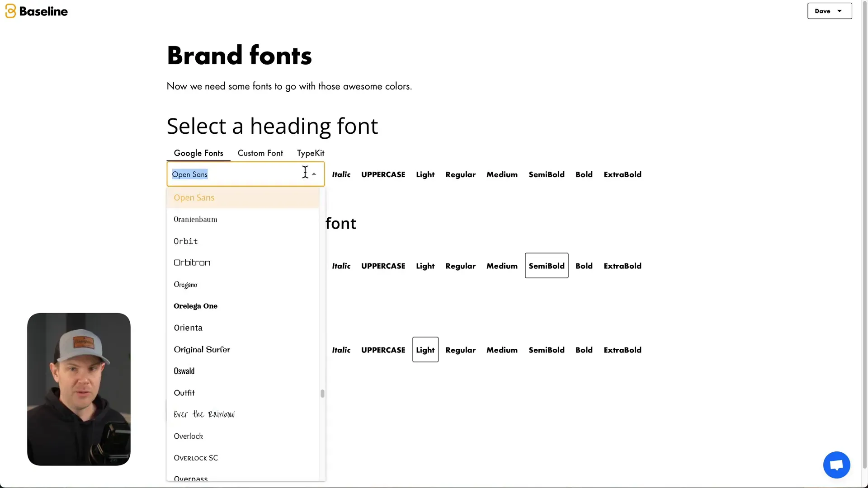Select SemiBold in the Light-selected row
Screen dimensions: 868x488
pos(546,350)
